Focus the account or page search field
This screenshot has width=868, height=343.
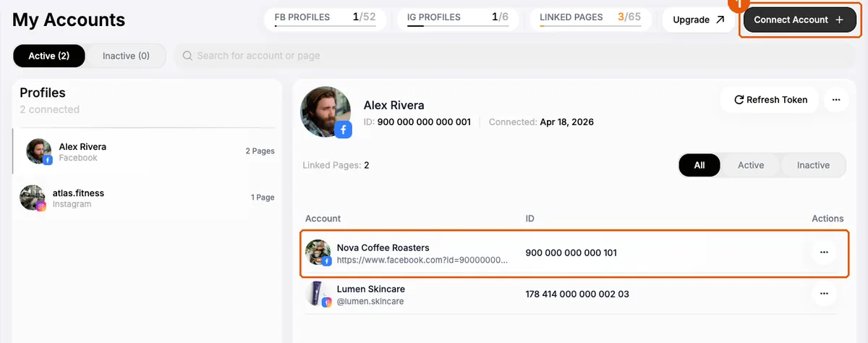tap(515, 56)
